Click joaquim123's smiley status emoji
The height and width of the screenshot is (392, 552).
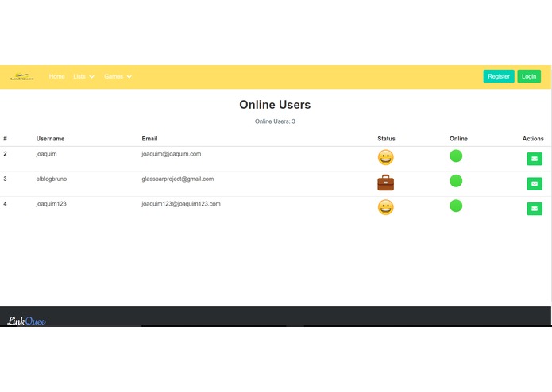[385, 207]
